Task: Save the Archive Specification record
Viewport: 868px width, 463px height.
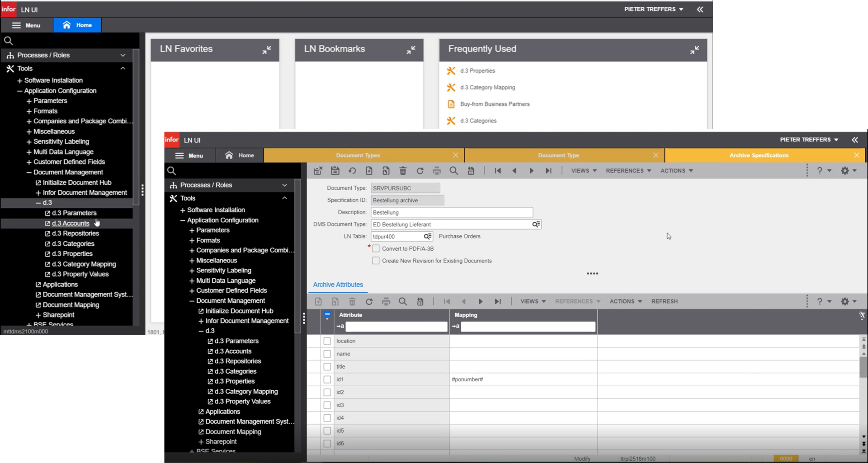Action: tap(335, 171)
